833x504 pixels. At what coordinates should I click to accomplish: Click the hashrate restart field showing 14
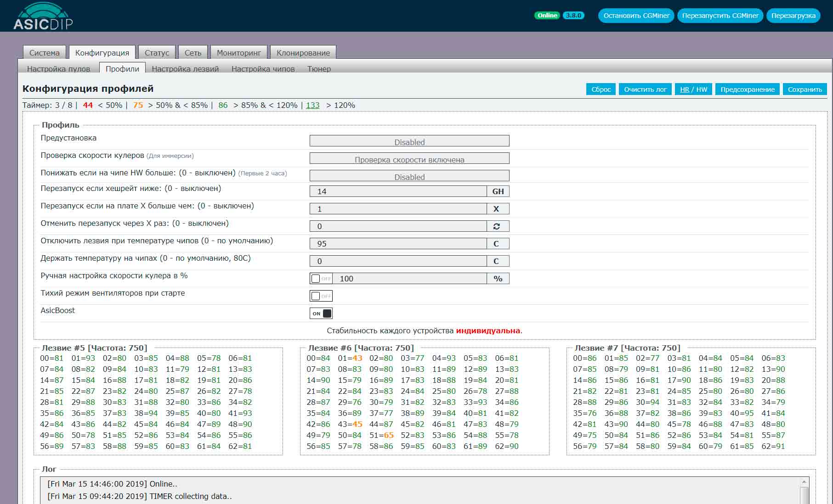click(x=398, y=191)
